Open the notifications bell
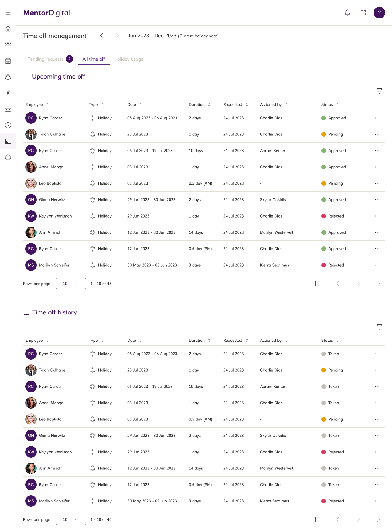The width and height of the screenshot is (392, 532). click(347, 13)
